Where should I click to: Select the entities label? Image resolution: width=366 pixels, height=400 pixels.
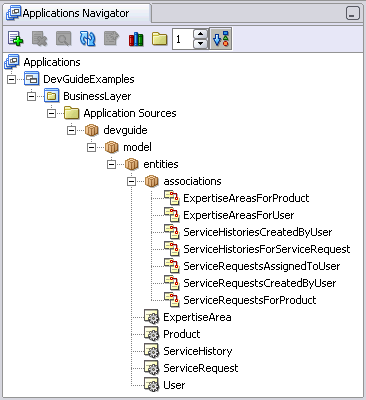click(161, 164)
